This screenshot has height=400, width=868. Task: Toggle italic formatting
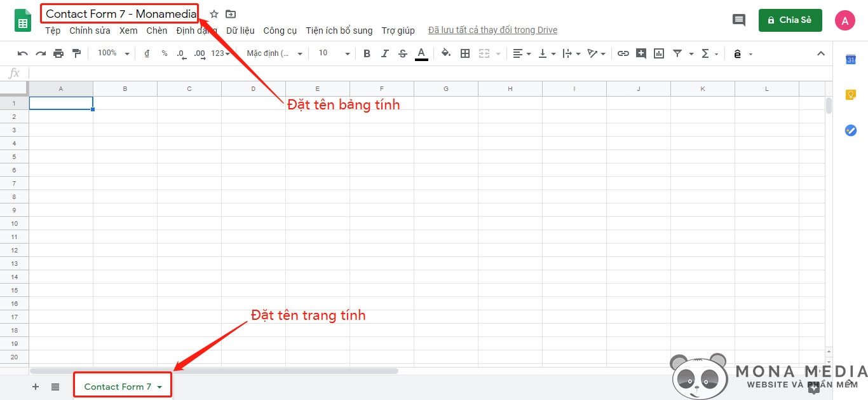coord(384,53)
